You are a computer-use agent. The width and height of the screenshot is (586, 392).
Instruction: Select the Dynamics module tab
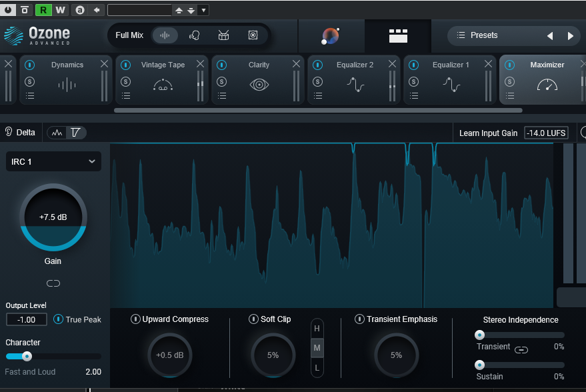[67, 80]
